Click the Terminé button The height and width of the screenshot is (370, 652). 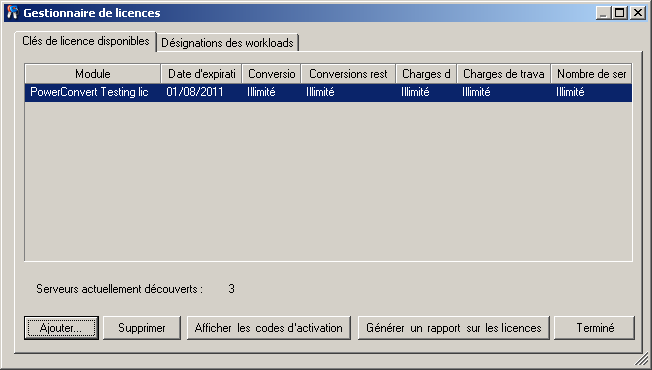(x=595, y=328)
